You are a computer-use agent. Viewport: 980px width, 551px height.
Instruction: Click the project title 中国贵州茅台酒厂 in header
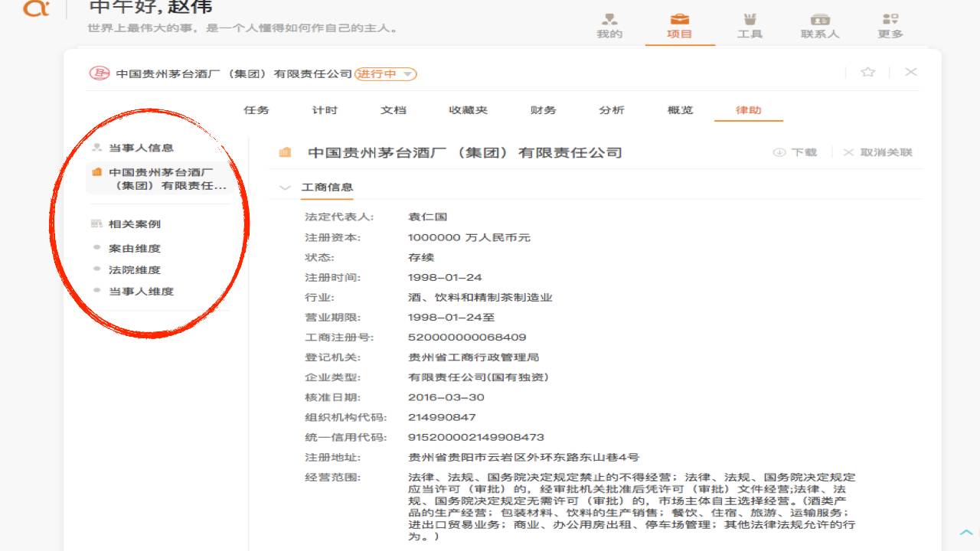point(234,74)
